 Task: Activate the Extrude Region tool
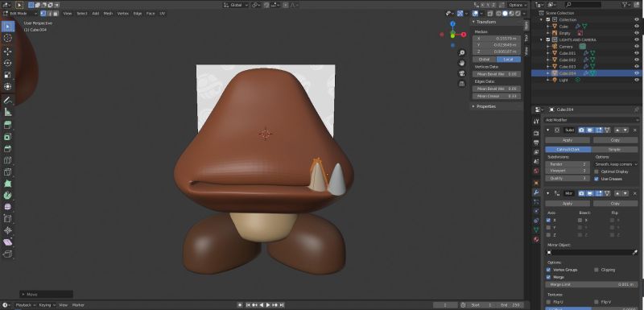[7, 125]
